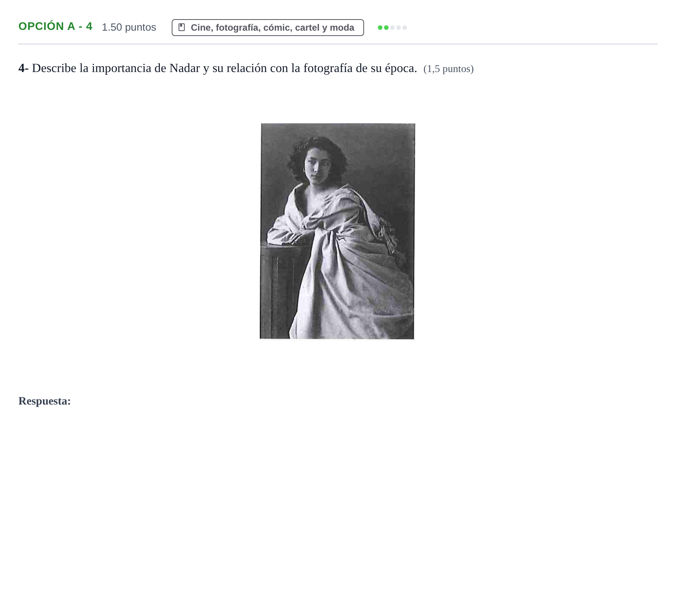
Task: Click the 'Respuesta:' label
Action: click(x=44, y=401)
